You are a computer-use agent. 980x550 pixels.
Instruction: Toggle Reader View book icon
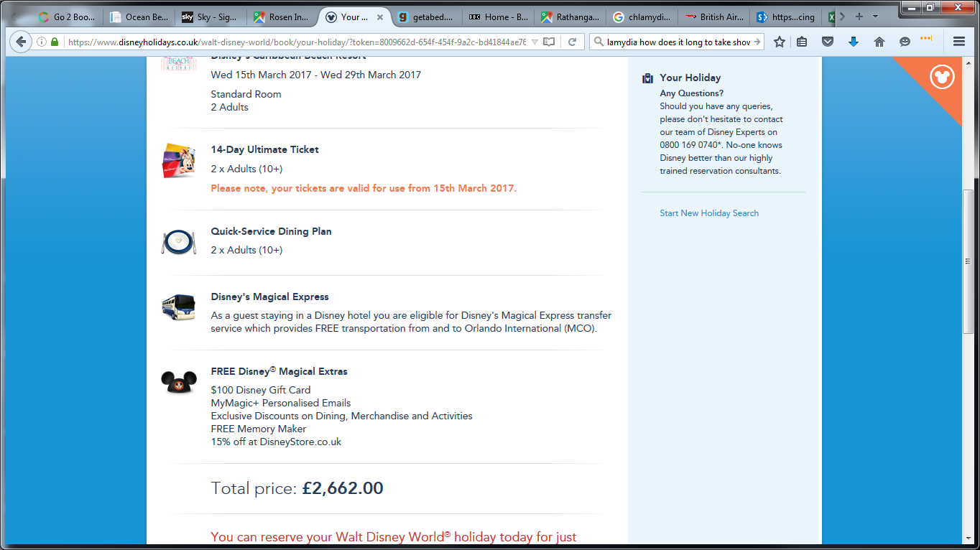[549, 42]
